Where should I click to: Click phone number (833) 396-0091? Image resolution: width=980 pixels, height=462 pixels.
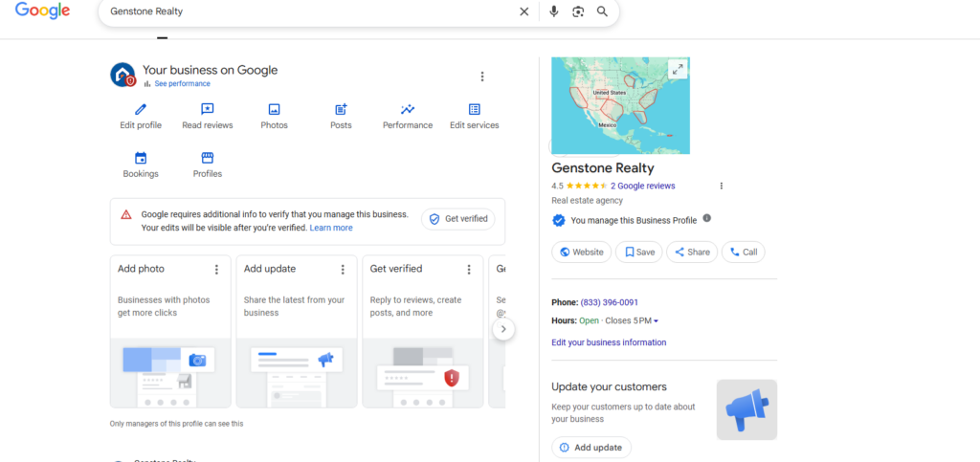point(610,302)
